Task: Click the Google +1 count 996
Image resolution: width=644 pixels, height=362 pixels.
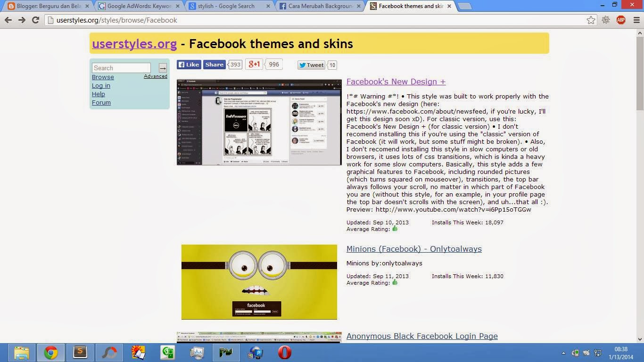Action: [x=274, y=64]
